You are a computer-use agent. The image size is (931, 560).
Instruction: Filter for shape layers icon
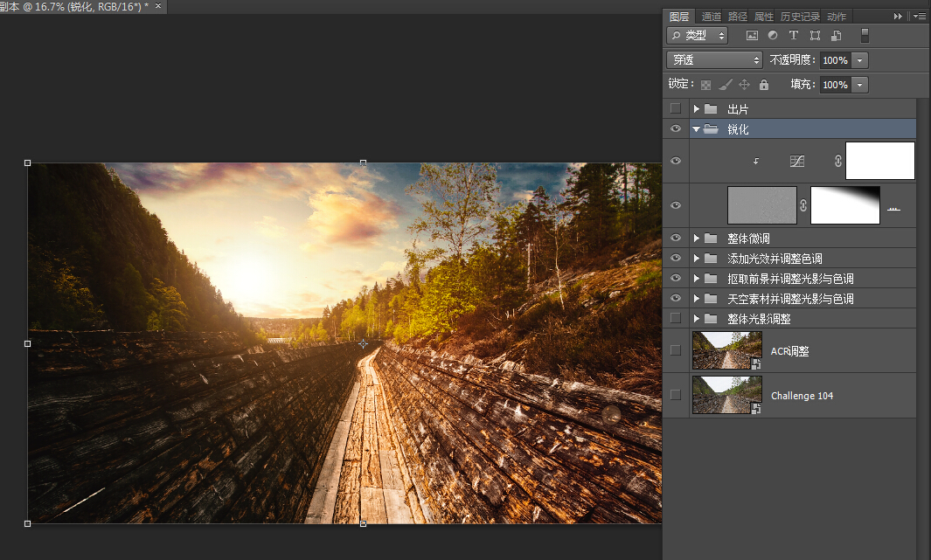click(x=815, y=36)
